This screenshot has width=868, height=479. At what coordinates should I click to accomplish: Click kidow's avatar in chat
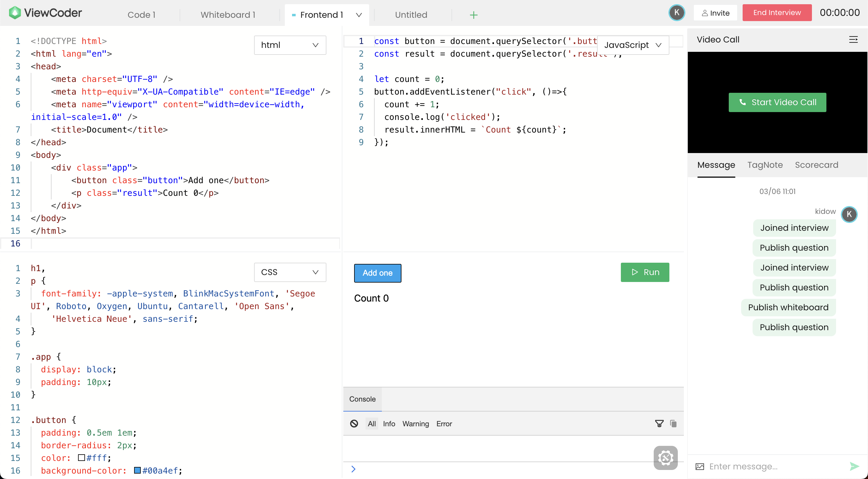tap(849, 214)
